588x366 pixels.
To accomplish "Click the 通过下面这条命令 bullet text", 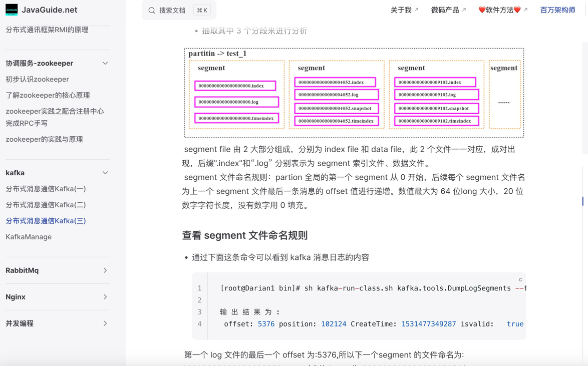I will 280,258.
